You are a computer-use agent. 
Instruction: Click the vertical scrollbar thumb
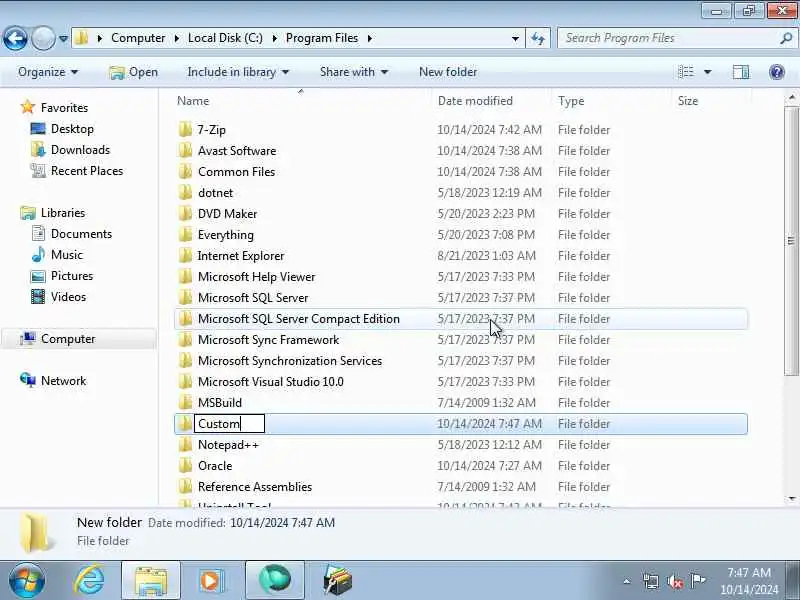pos(791,241)
